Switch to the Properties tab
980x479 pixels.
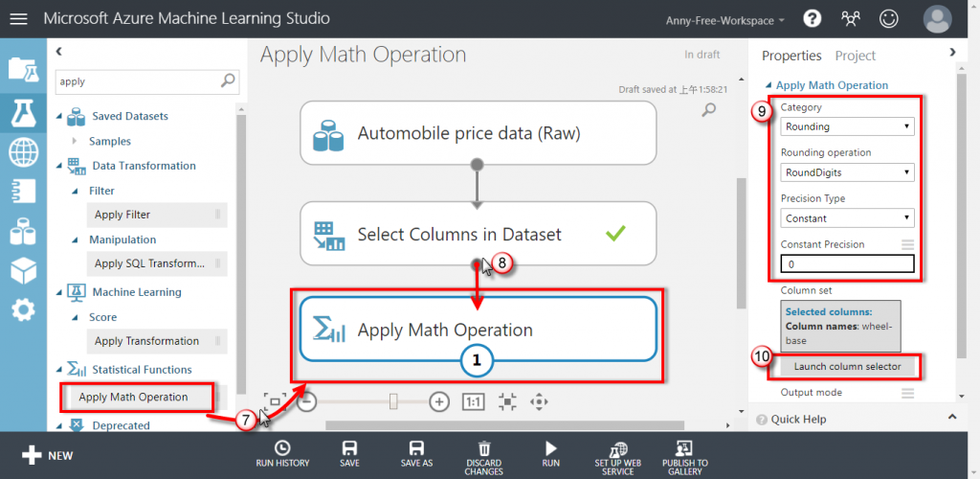click(x=791, y=56)
